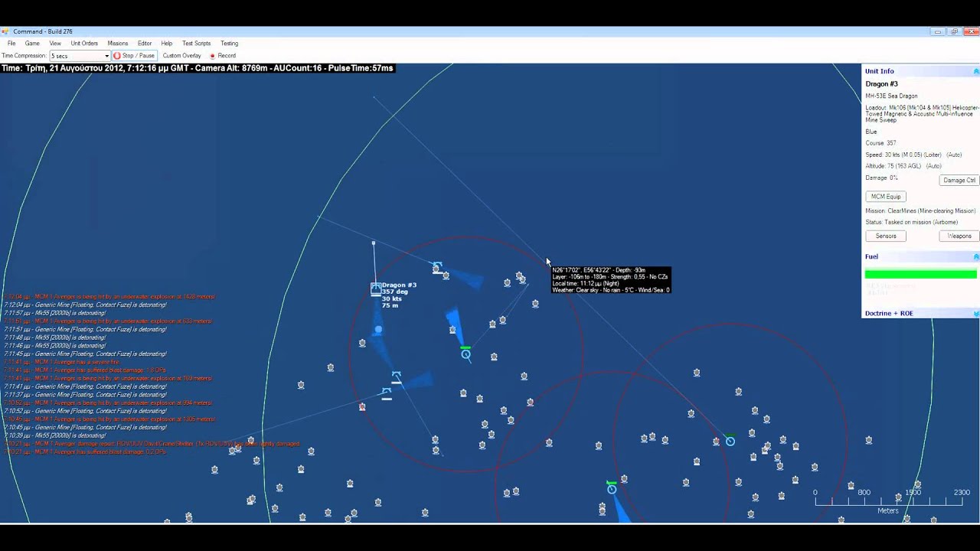Expand the Doctrine + ROE panel
The width and height of the screenshot is (980, 551).
975,313
